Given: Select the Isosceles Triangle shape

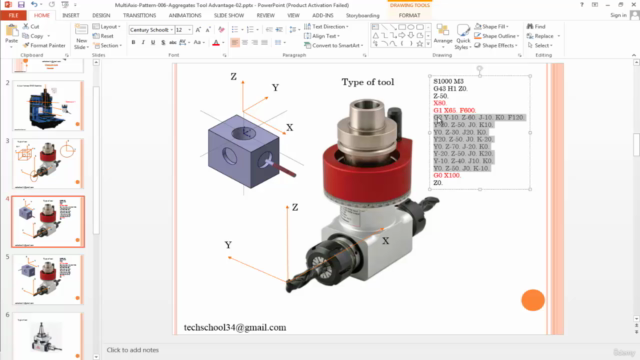Looking at the screenshot, I should (375, 36).
